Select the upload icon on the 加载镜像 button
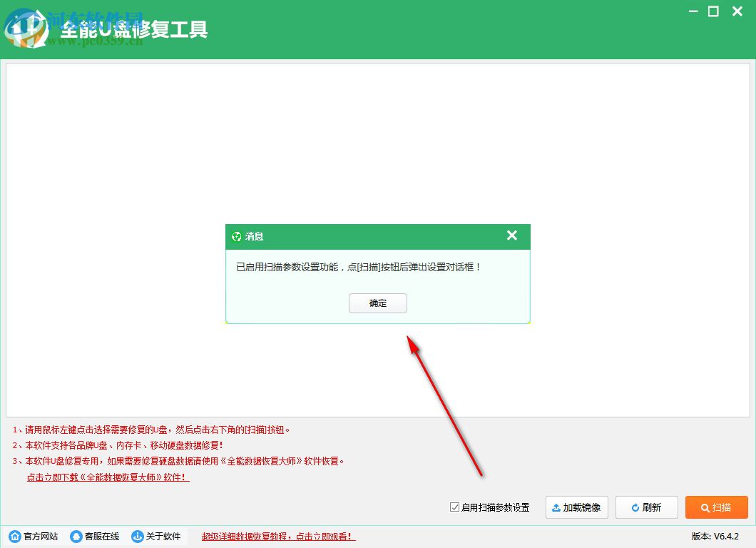This screenshot has width=756, height=548. pyautogui.click(x=556, y=507)
